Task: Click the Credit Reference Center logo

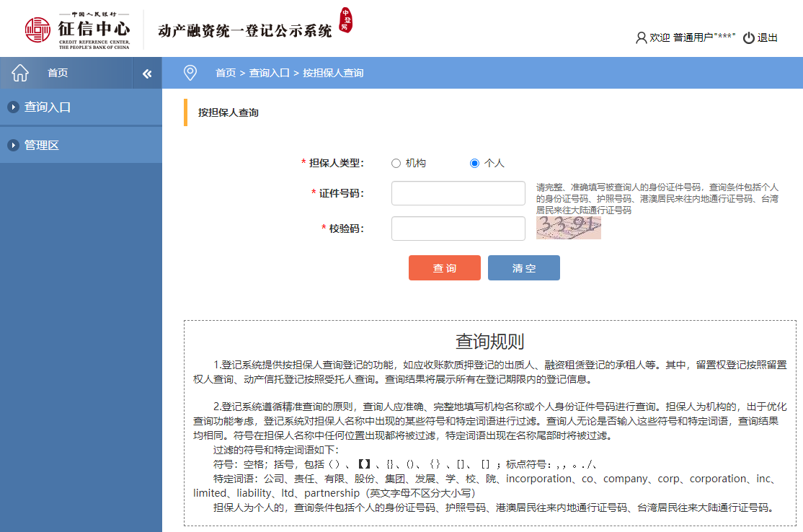Action: (x=77, y=30)
